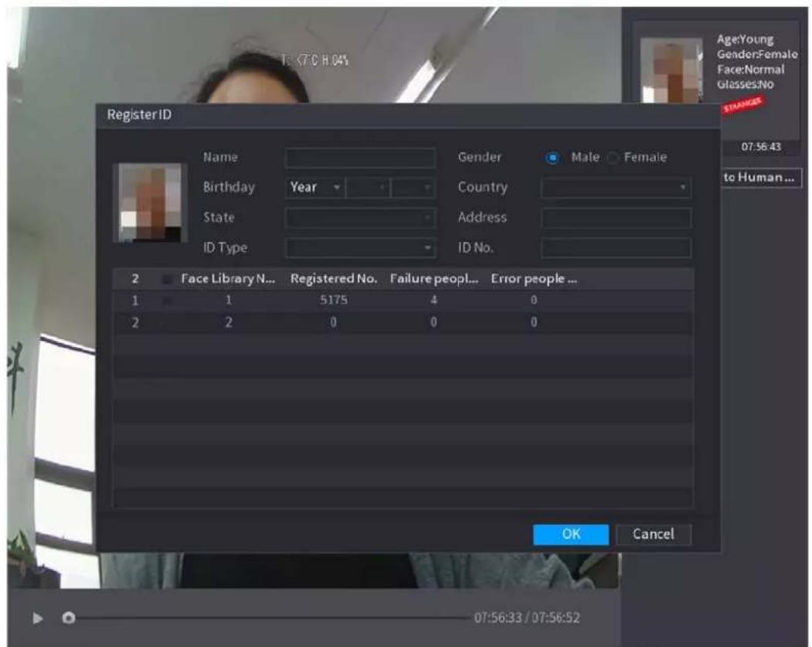Confirm with the OK button

point(571,534)
